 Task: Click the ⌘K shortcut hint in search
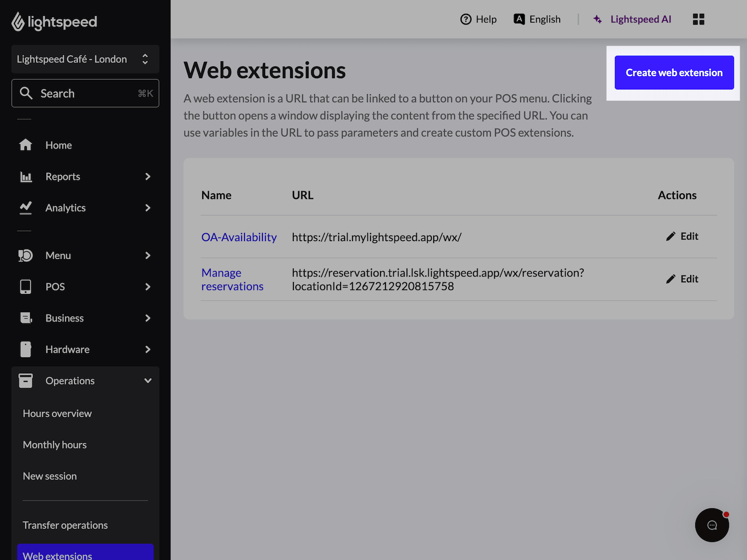click(x=145, y=93)
